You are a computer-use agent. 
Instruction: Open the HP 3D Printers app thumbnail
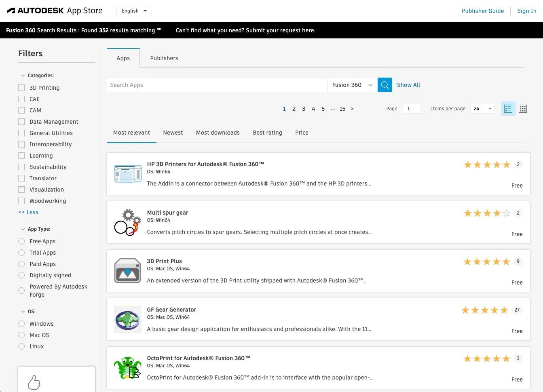[128, 174]
